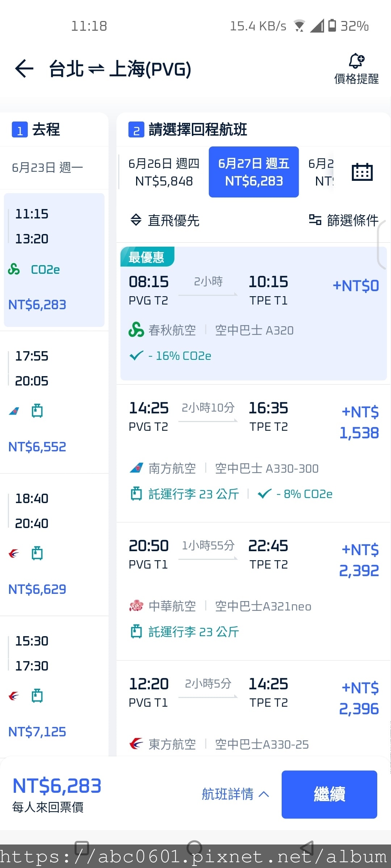
Task: Tap the China Airlines plum blossom logo
Action: [136, 606]
